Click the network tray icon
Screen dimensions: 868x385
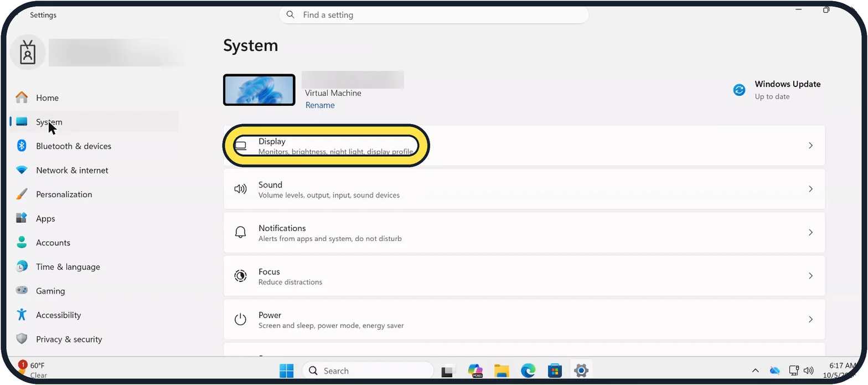point(794,370)
